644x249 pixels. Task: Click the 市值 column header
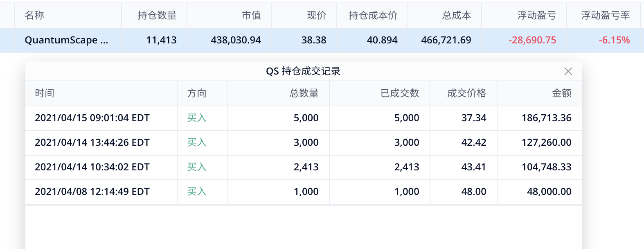(251, 15)
